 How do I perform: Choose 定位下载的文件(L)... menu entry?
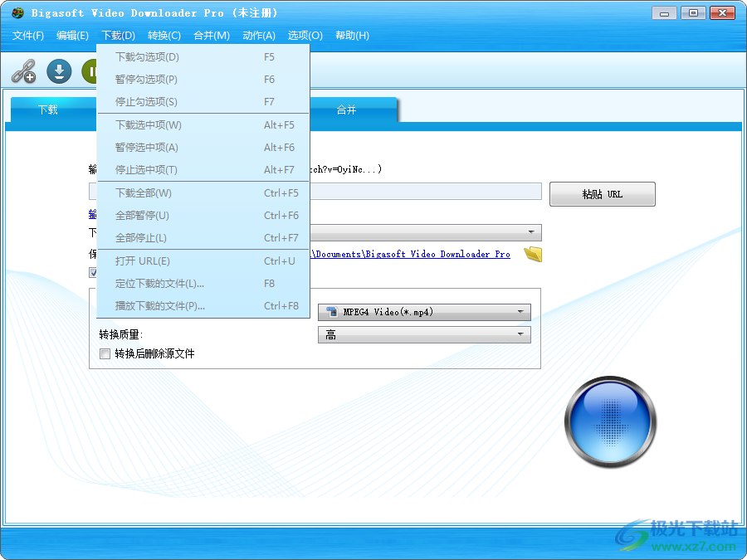coord(203,284)
